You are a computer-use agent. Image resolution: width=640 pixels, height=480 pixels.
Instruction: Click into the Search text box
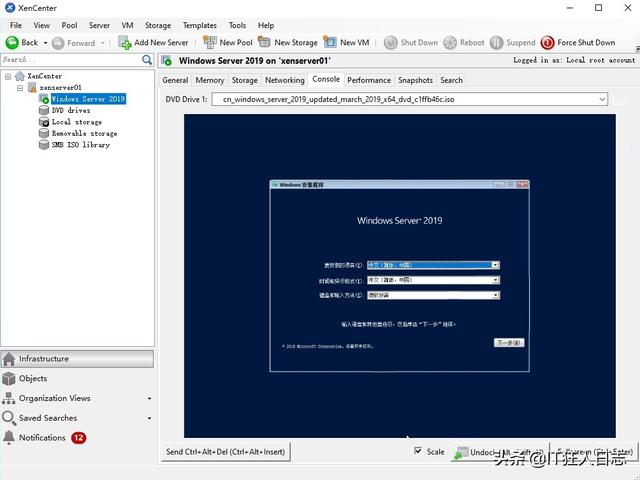click(71, 60)
